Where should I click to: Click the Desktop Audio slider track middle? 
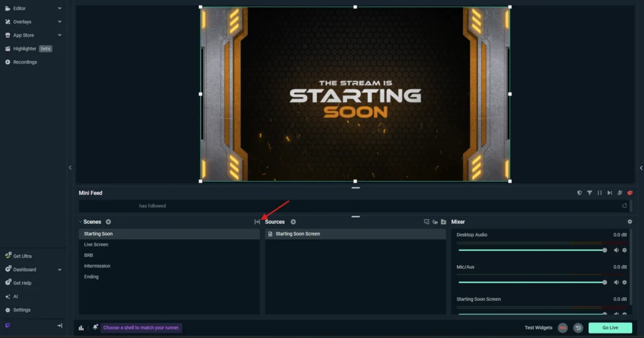click(x=531, y=250)
